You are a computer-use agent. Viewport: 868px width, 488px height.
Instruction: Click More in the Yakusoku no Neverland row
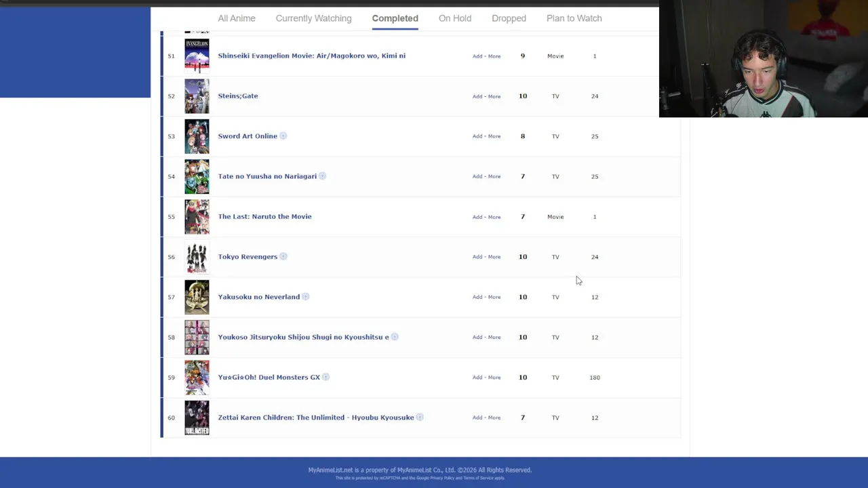[x=494, y=297]
